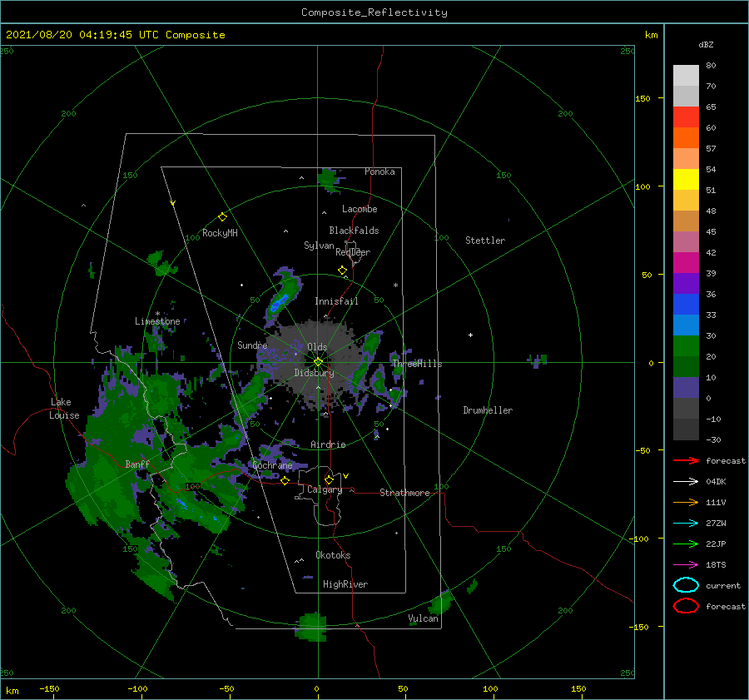Viewport: 749px width, 700px height.
Task: Click the Okotoks city label
Action: pos(333,554)
